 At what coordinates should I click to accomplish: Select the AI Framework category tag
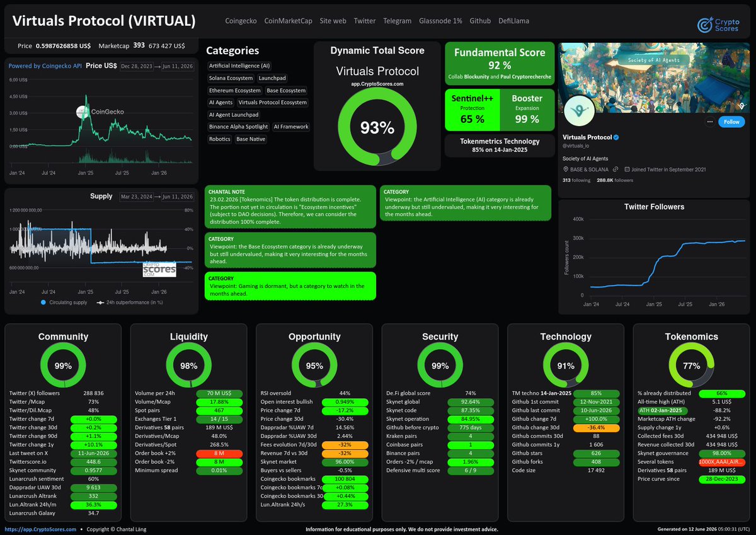(x=291, y=127)
